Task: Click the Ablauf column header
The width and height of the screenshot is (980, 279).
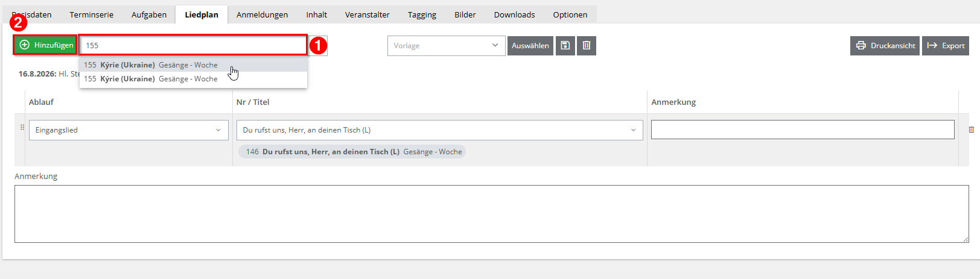Action: (x=41, y=102)
